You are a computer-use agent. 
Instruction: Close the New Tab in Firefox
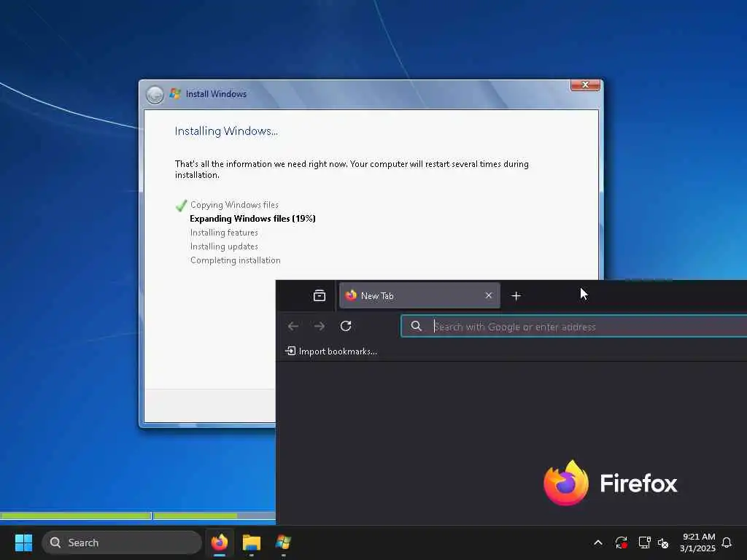click(x=488, y=295)
